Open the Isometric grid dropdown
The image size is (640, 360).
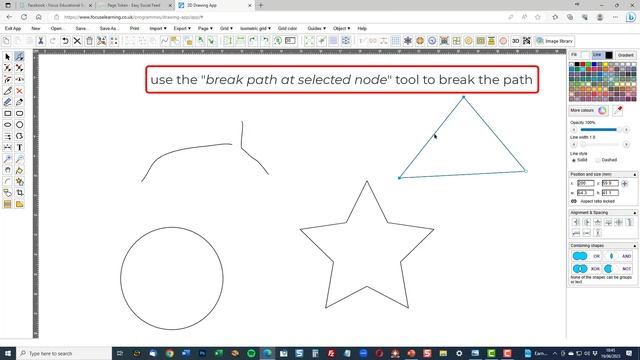point(256,29)
